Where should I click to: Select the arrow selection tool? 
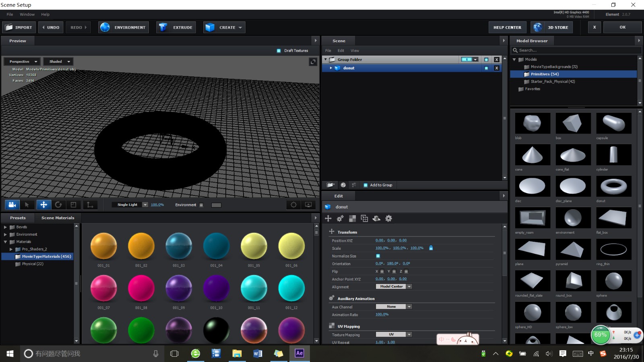click(27, 205)
